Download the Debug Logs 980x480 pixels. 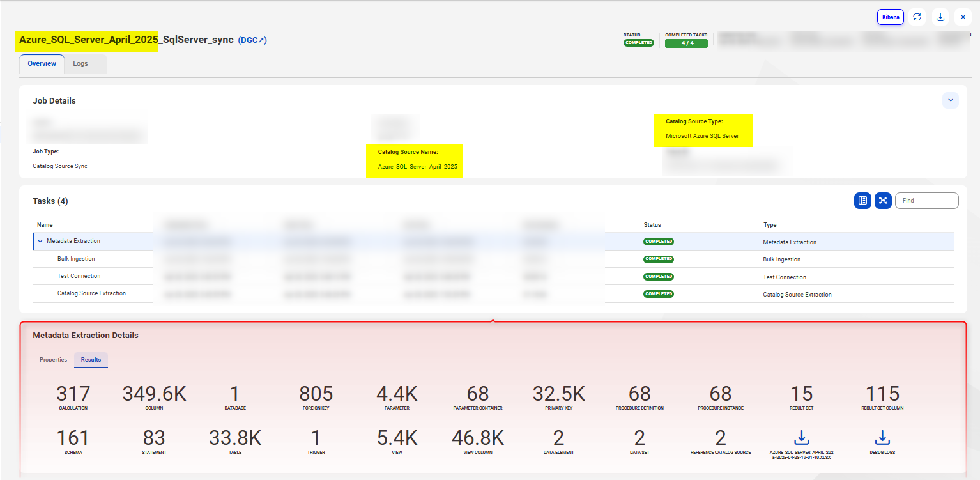click(x=882, y=438)
